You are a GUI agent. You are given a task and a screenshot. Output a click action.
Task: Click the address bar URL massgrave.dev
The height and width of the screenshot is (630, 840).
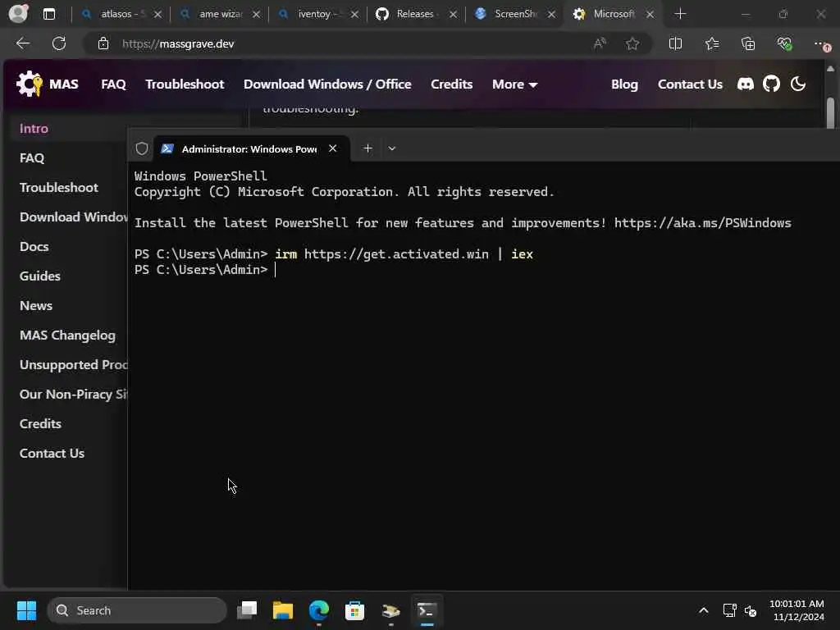(x=178, y=43)
